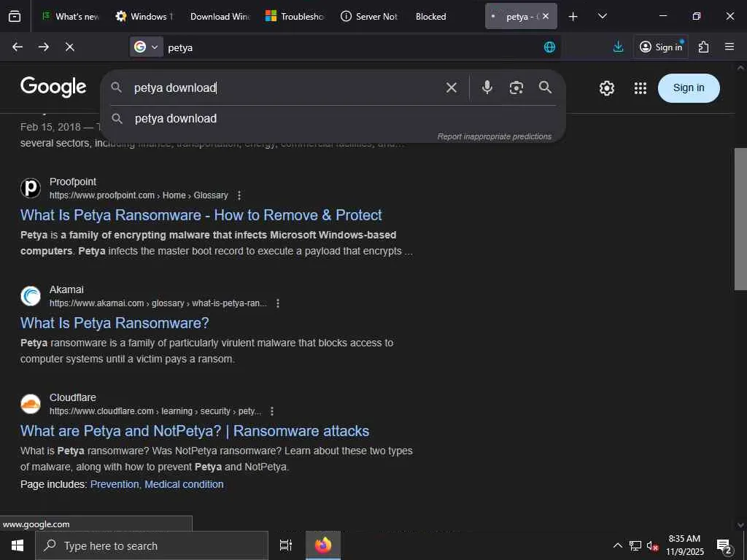Screen dimensions: 747x560
Task: Open the Firefox application menu
Action: (x=729, y=47)
